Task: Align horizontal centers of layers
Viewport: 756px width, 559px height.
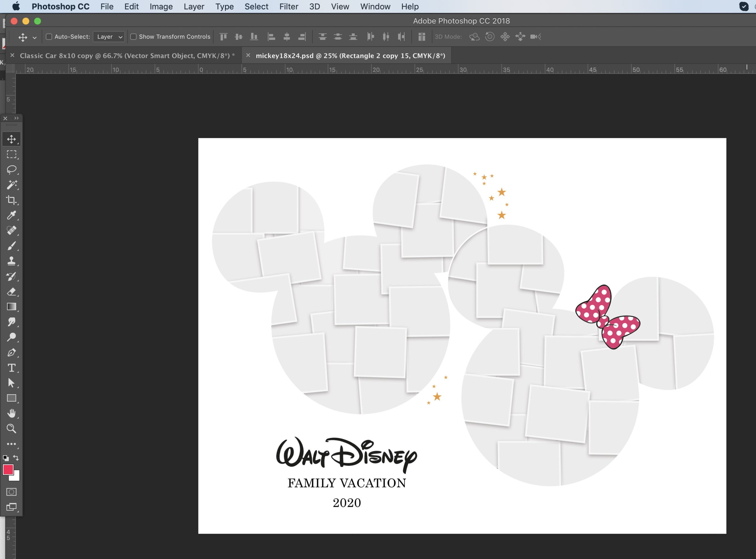Action: click(x=287, y=37)
